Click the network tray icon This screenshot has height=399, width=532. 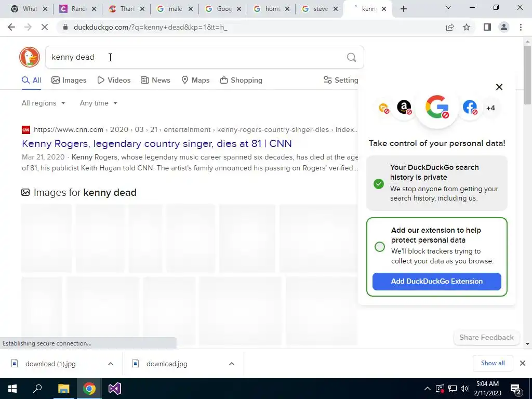tap(453, 389)
